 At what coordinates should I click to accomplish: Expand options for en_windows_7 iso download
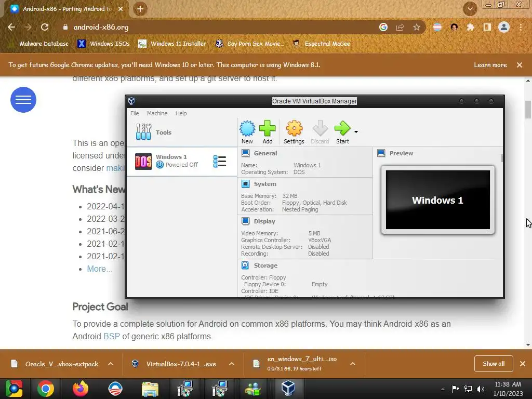pos(353,364)
